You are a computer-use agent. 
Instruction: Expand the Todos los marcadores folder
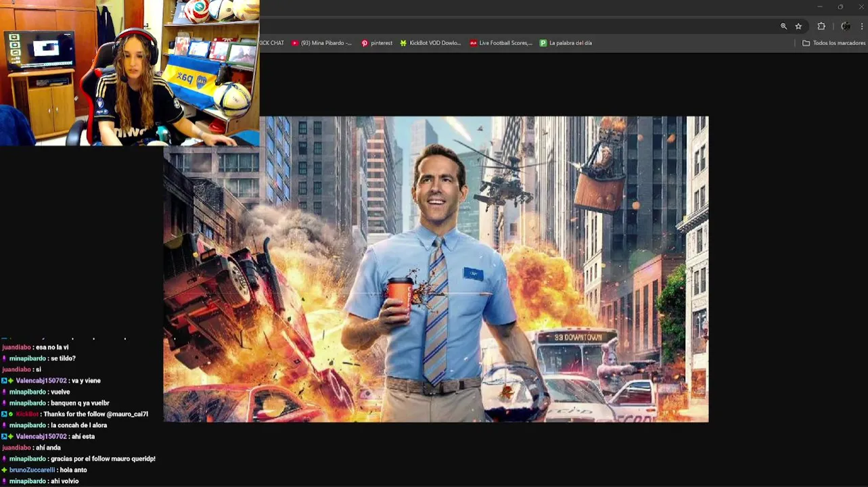coord(833,43)
